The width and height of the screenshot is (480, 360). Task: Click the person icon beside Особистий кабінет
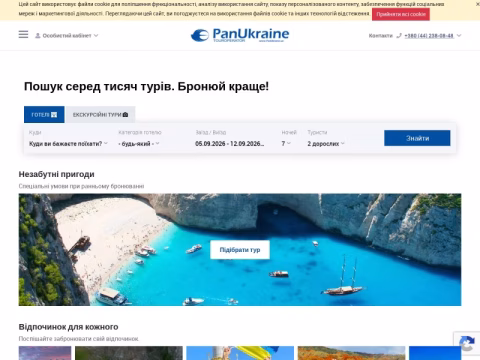pyautogui.click(x=38, y=35)
